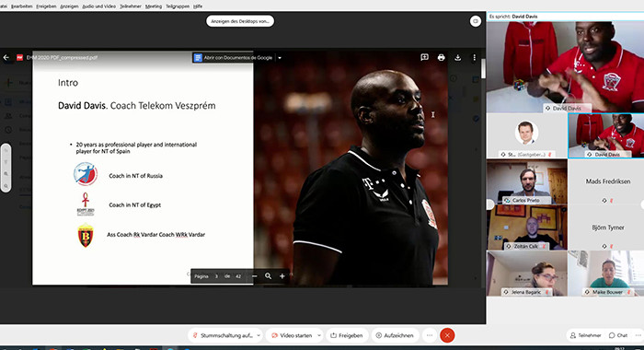Select Björn Tyrner participant tile
Viewport: 644px width, 350px height.
pyautogui.click(x=606, y=227)
